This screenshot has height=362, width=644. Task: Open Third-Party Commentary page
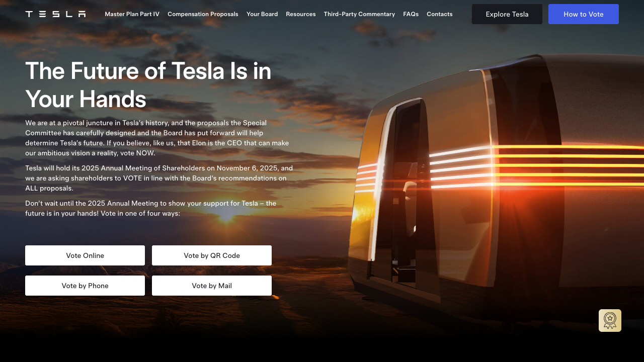pyautogui.click(x=359, y=14)
